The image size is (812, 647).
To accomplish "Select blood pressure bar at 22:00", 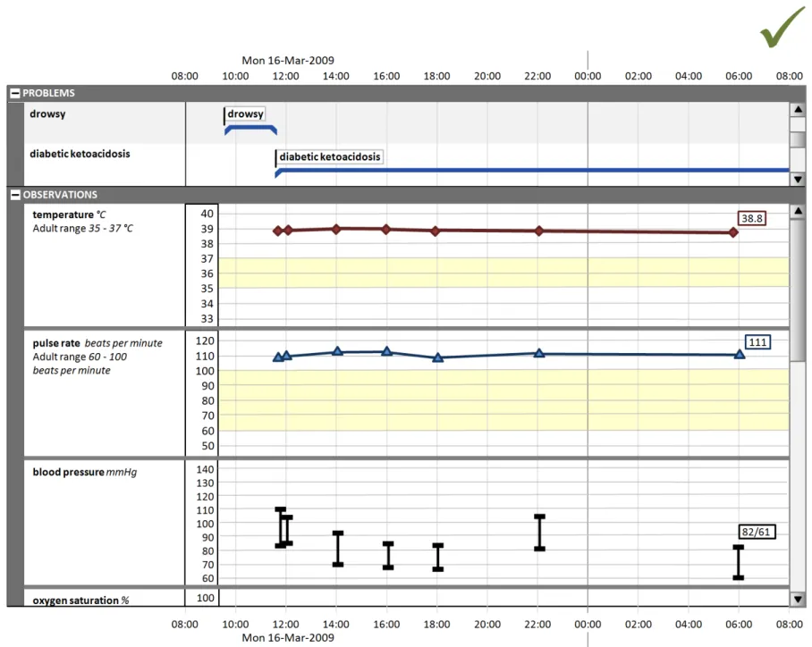I will tap(539, 533).
